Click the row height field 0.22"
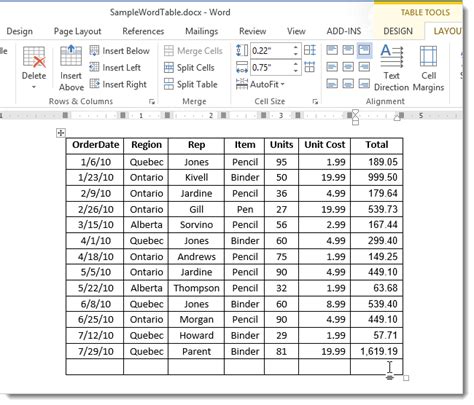This screenshot has width=474, height=405. [272, 51]
